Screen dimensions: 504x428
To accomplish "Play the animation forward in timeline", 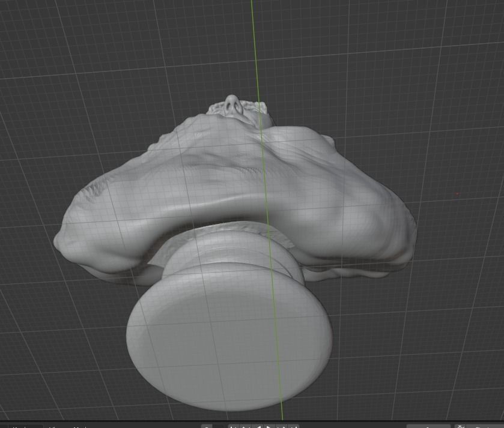I will (269, 426).
